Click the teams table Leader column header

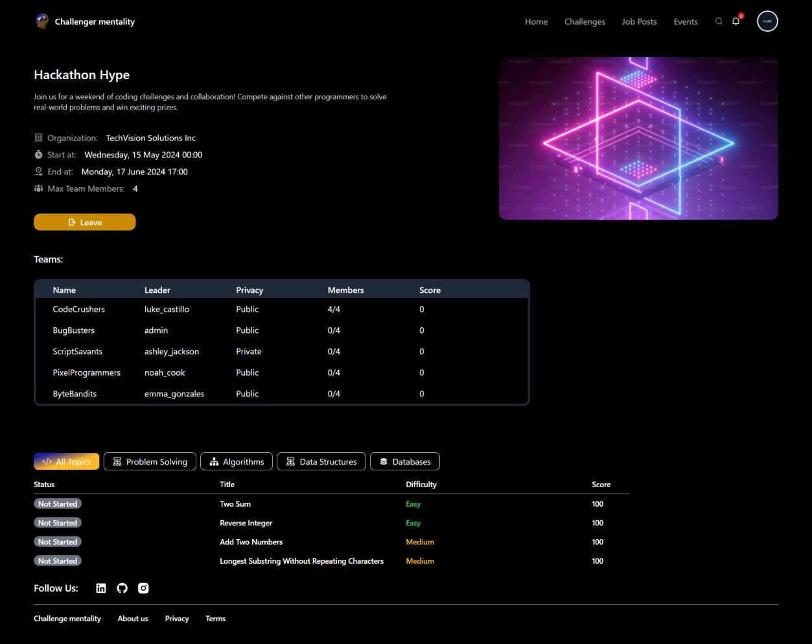pyautogui.click(x=157, y=290)
